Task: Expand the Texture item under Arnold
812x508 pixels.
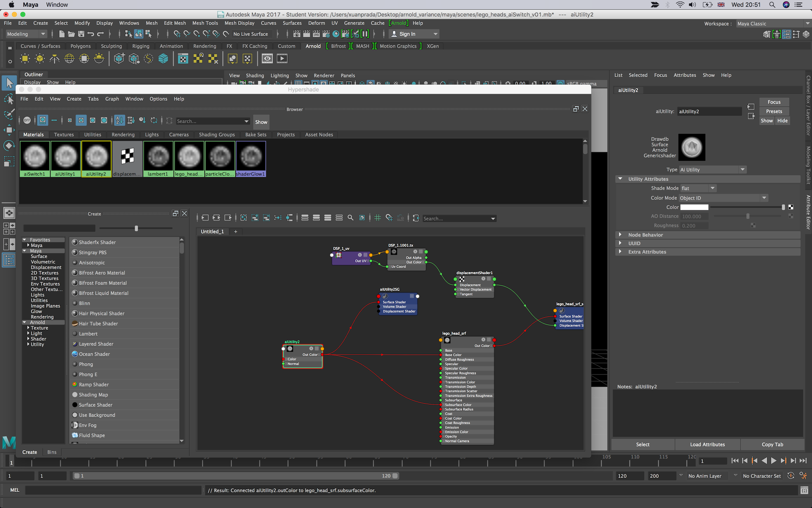Action: [x=28, y=328]
